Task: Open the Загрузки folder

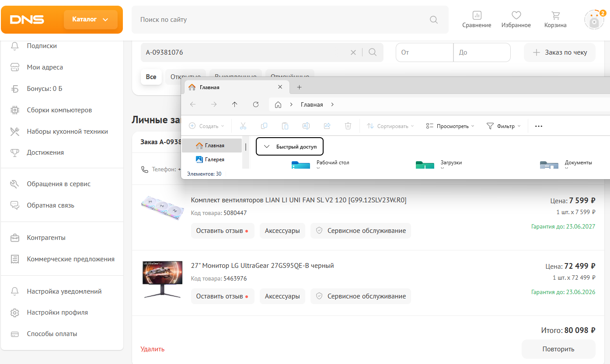Action: (439, 165)
